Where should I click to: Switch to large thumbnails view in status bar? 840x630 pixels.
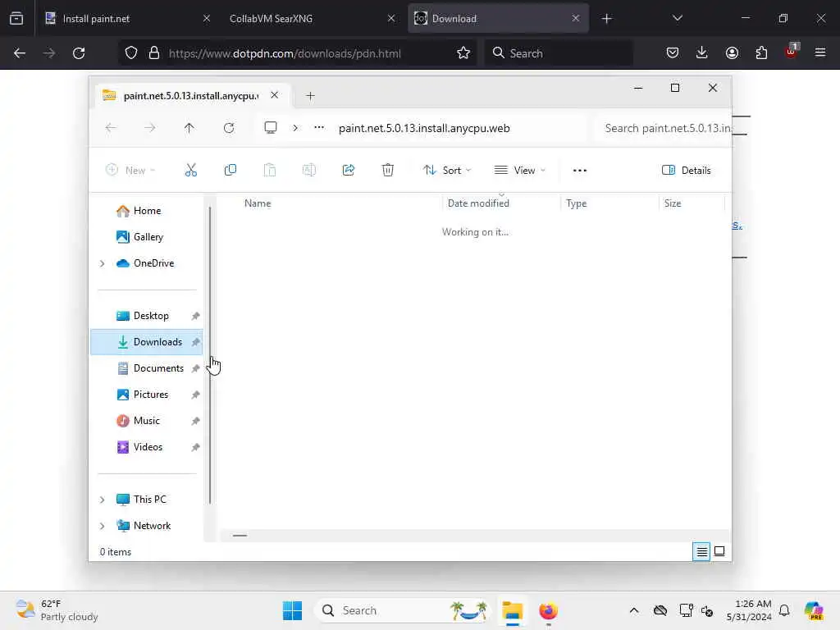[719, 551]
